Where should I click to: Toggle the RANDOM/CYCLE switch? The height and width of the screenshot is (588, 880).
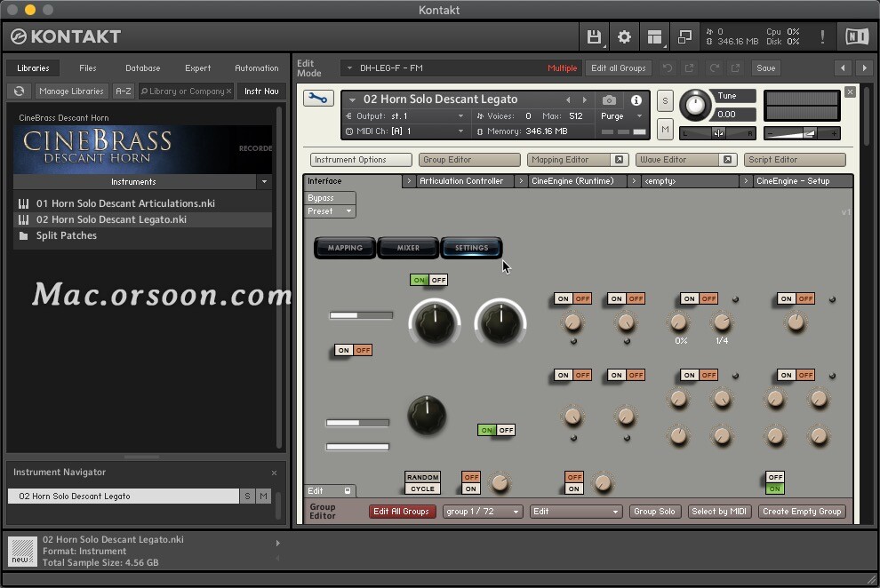(422, 482)
